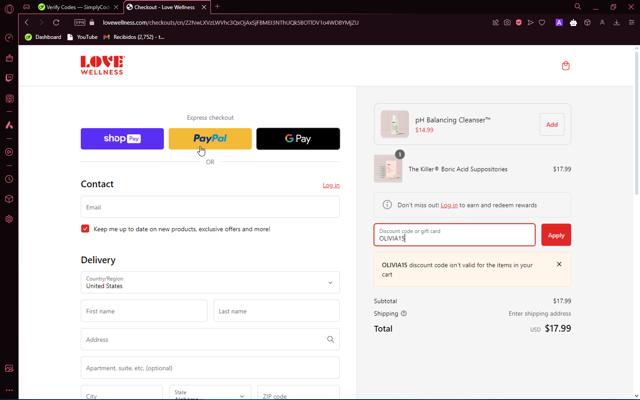640x400 pixels.
Task: Add page to bookmarks with heart icon
Action: tap(542, 22)
